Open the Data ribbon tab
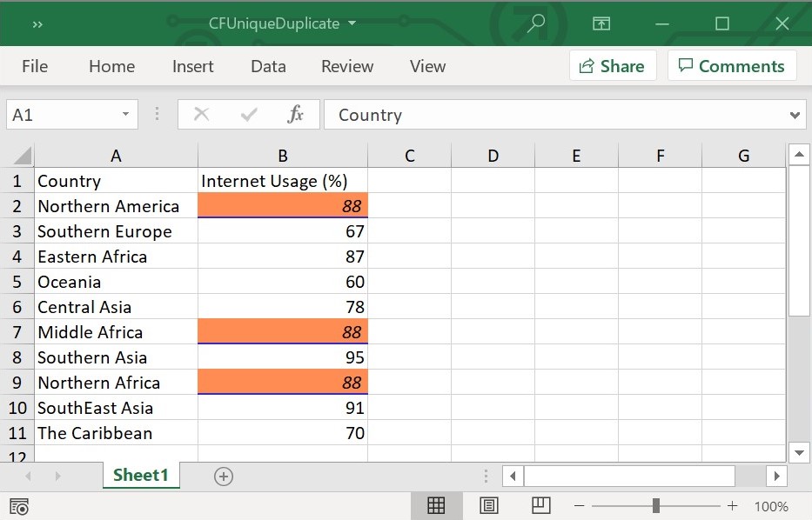Viewport: 812px width, 520px height. pyautogui.click(x=268, y=66)
